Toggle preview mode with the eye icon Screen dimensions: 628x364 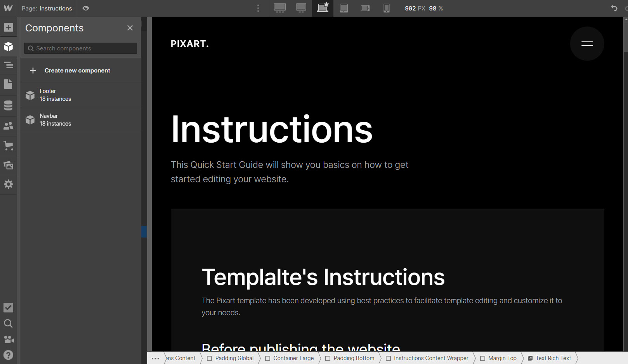pyautogui.click(x=86, y=8)
